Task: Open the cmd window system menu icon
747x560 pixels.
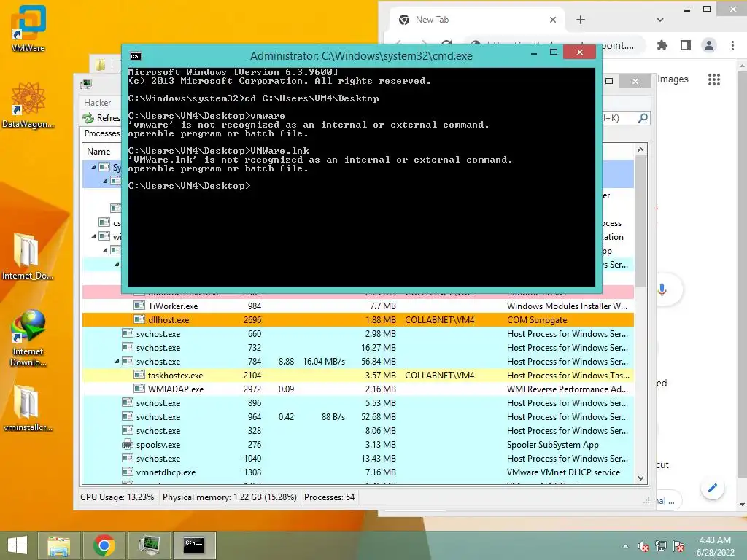Action: tap(135, 56)
